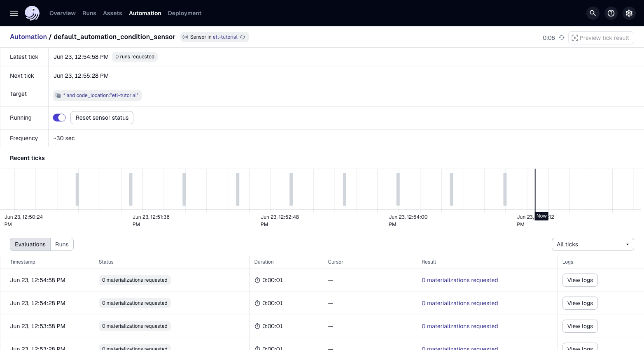Click the Preview tick result button

(x=601, y=38)
